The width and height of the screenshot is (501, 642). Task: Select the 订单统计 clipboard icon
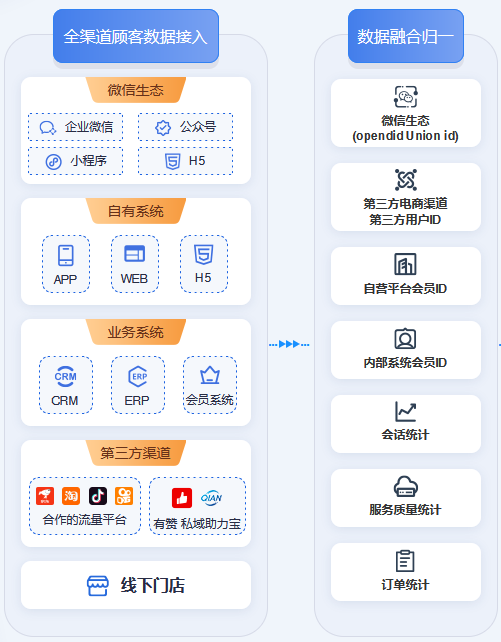click(x=405, y=561)
